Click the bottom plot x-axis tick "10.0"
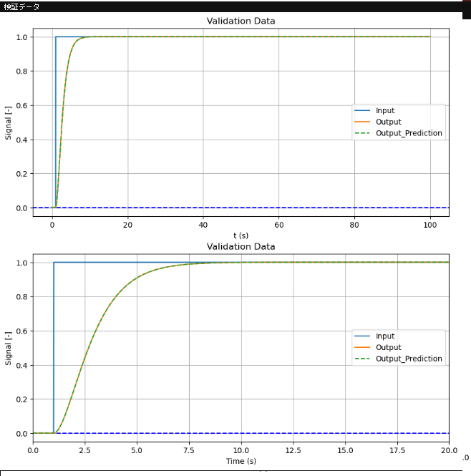This screenshot has height=476, width=471. click(241, 450)
